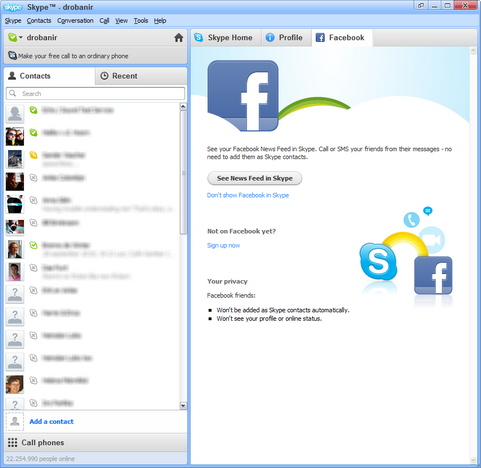Select the contact with the gray silhouette avatar

(15, 114)
